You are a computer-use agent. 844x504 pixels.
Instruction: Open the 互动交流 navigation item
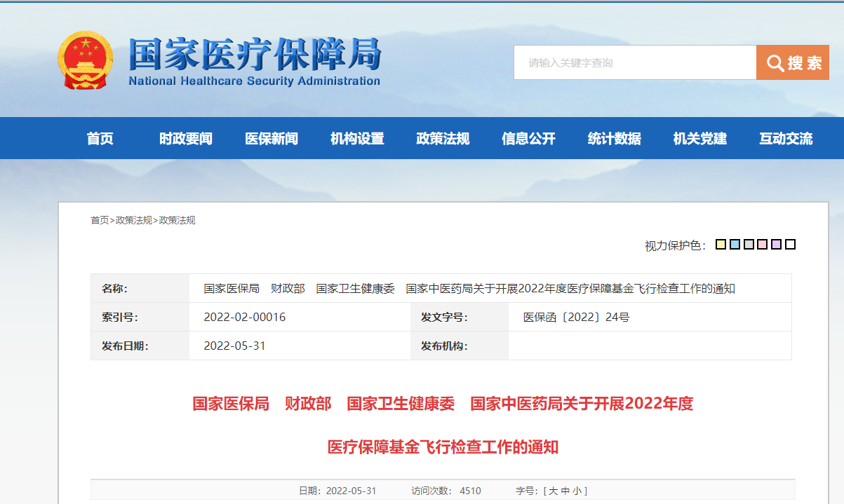(x=786, y=139)
